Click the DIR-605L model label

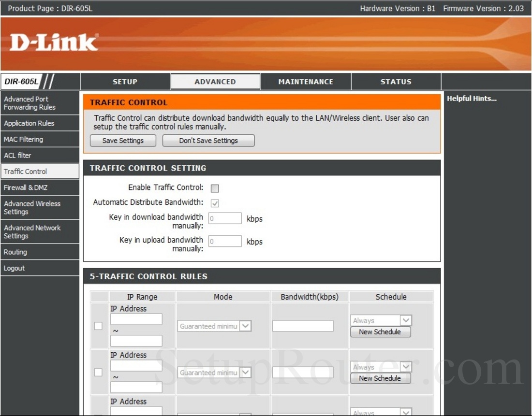pyautogui.click(x=21, y=82)
